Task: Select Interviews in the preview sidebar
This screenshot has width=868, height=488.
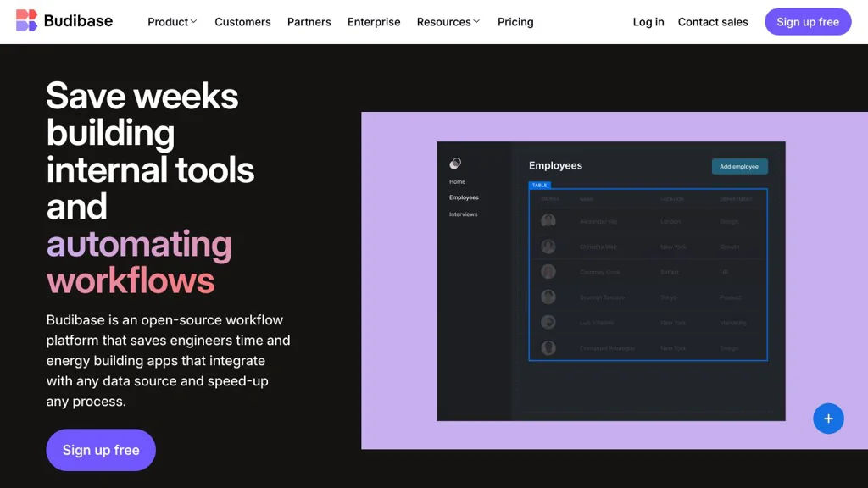Action: tap(464, 214)
